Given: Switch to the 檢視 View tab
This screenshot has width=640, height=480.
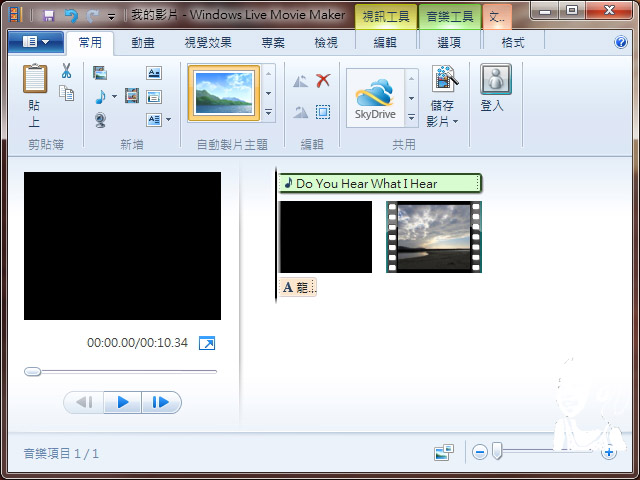Looking at the screenshot, I should [x=326, y=42].
